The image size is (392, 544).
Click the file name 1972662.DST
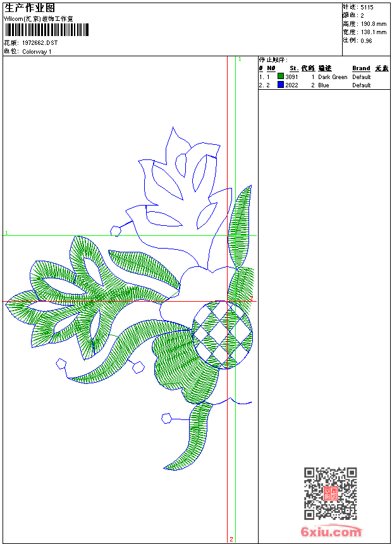coord(40,42)
